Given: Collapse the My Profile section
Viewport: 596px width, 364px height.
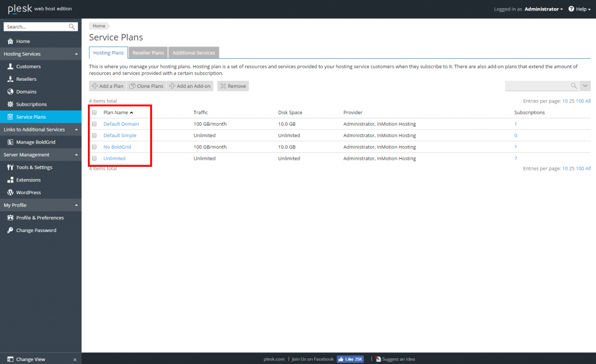Looking at the screenshot, I should pos(76,205).
